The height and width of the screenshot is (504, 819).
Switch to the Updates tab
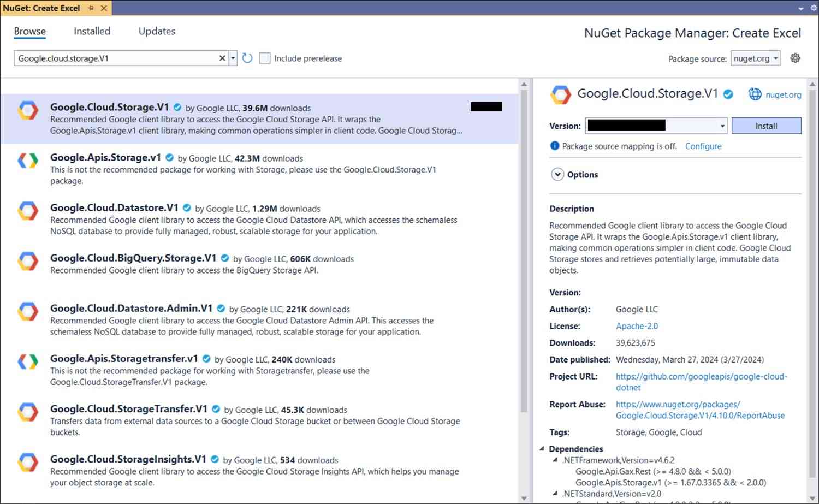pos(157,31)
